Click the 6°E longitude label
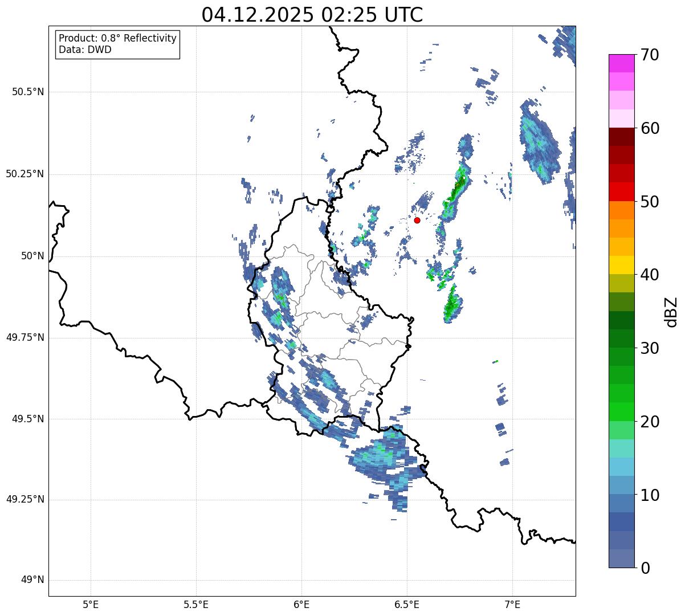Viewport: 685px width, 616px height. click(301, 604)
